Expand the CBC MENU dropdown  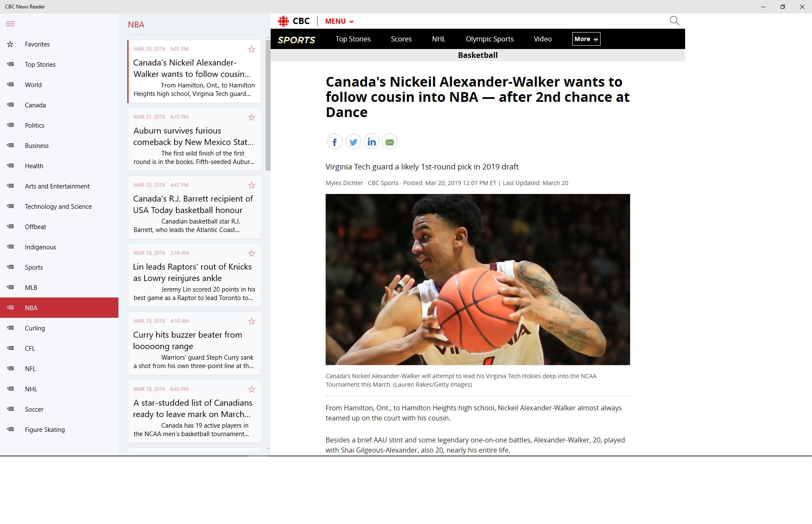point(339,21)
